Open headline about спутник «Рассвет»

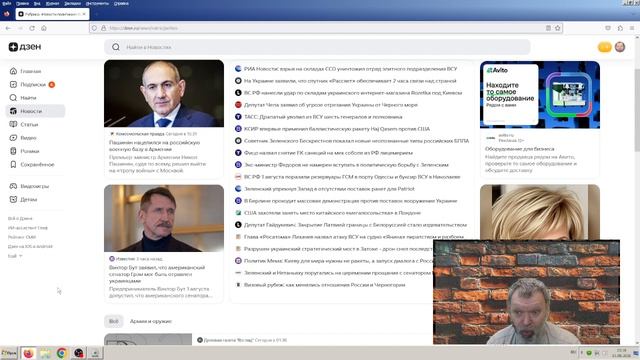coord(350,81)
